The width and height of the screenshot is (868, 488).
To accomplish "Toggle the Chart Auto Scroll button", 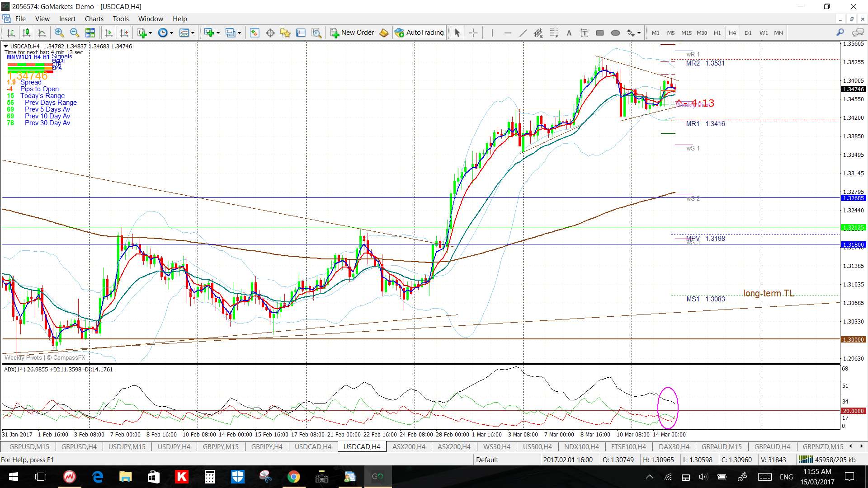I will click(108, 33).
